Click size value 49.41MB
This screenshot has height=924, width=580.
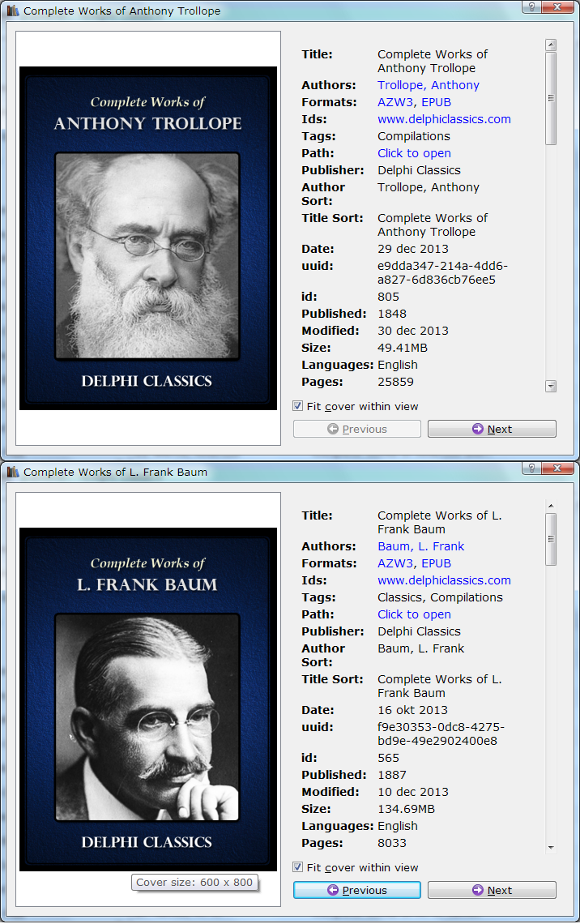coord(402,348)
